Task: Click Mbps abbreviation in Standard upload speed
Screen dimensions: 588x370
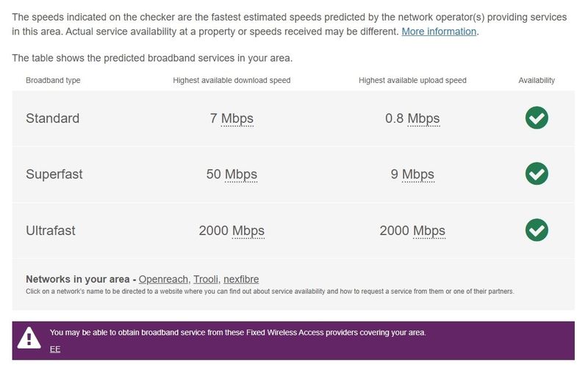Action: 423,118
